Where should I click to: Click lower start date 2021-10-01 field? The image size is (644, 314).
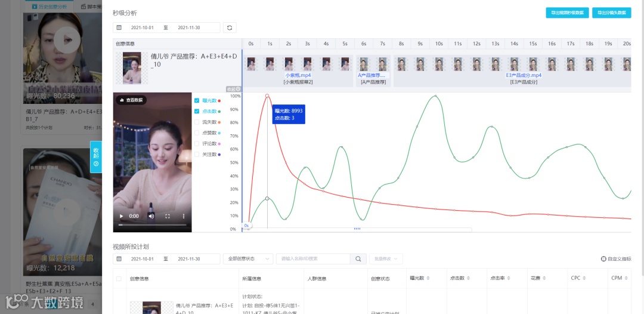pyautogui.click(x=142, y=259)
